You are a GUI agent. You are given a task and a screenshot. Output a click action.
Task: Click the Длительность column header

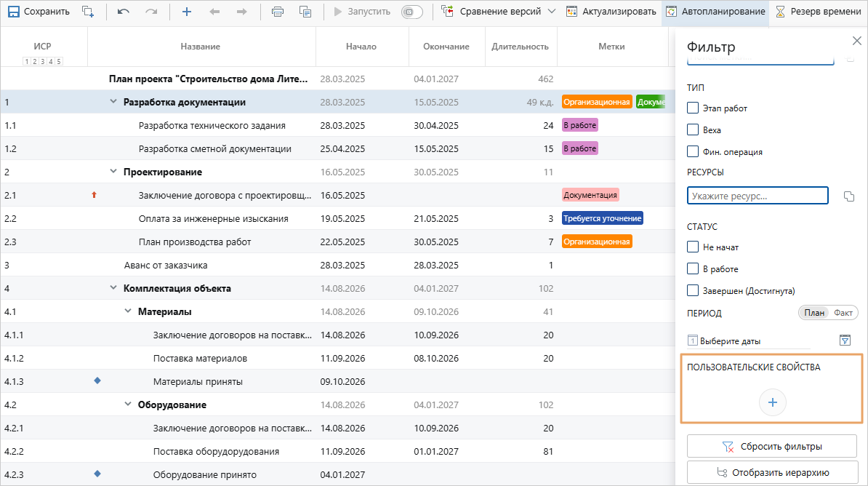(521, 47)
